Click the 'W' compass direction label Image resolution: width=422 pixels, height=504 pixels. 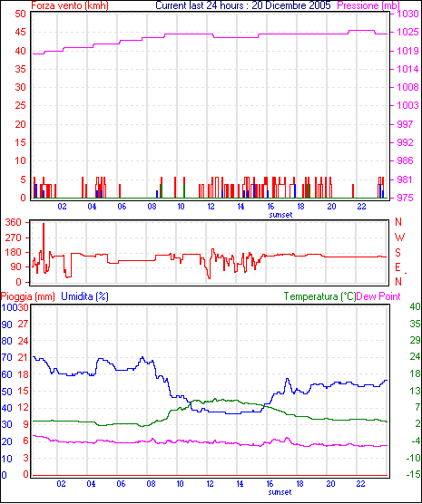click(x=399, y=237)
